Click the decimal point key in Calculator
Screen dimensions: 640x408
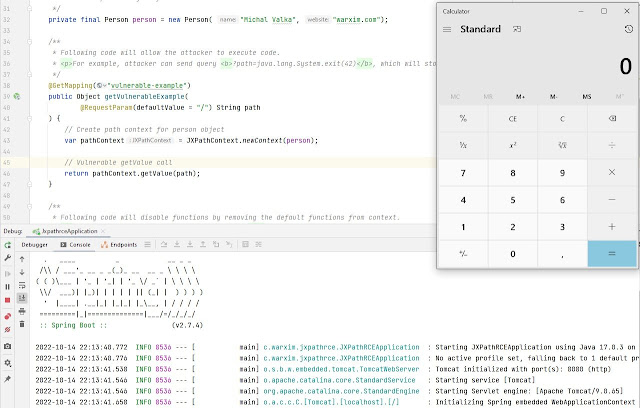point(562,254)
